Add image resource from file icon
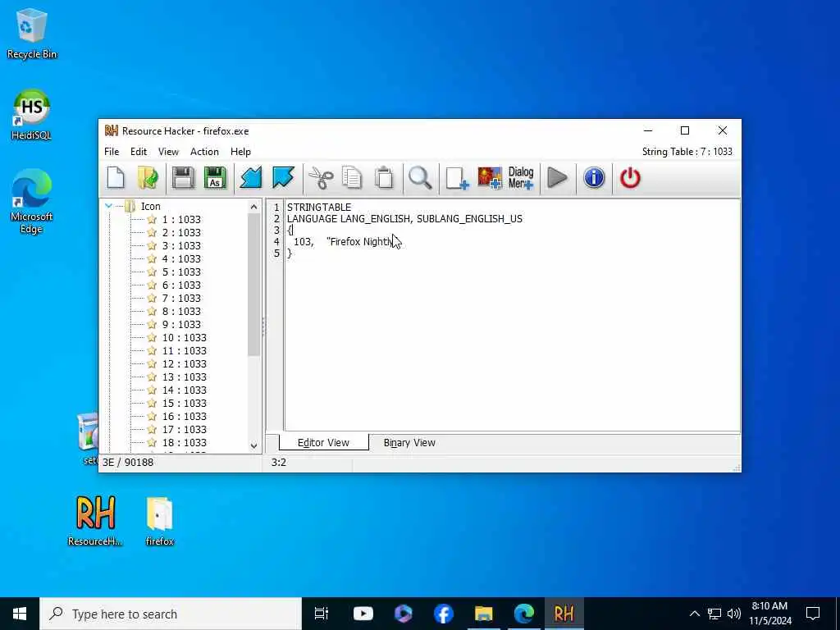The height and width of the screenshot is (630, 840). point(490,178)
